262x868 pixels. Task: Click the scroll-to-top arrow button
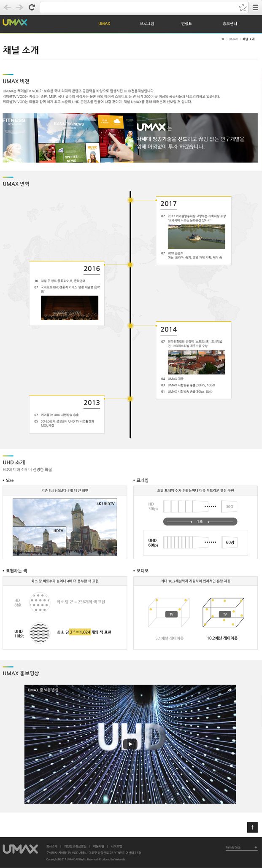[x=252, y=827]
